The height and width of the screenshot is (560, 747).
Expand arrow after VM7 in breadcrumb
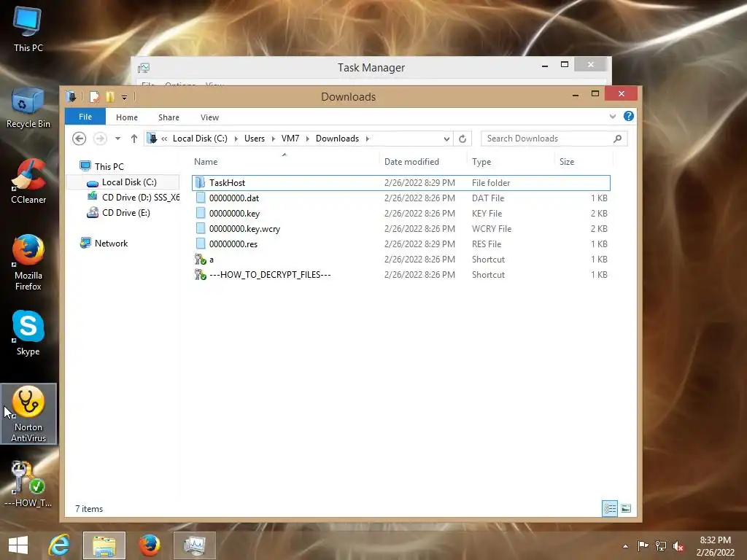pos(308,139)
